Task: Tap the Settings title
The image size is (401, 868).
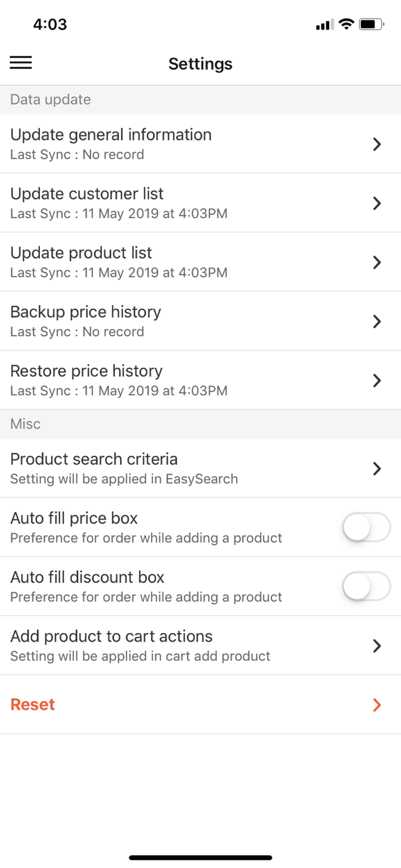Action: [200, 64]
